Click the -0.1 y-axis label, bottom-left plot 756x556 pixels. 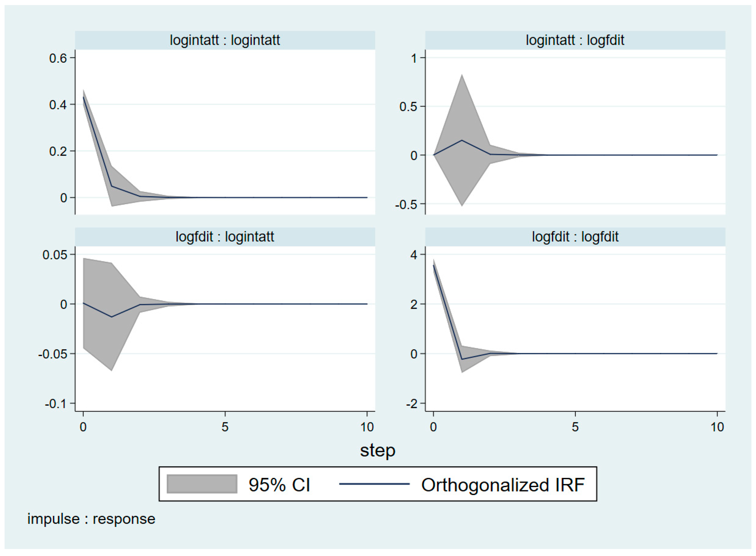(55, 403)
